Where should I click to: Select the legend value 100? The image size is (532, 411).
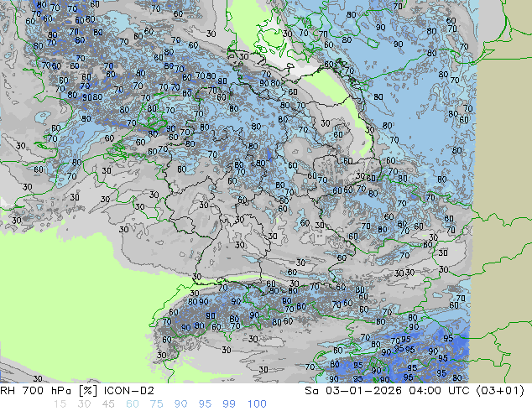257,404
